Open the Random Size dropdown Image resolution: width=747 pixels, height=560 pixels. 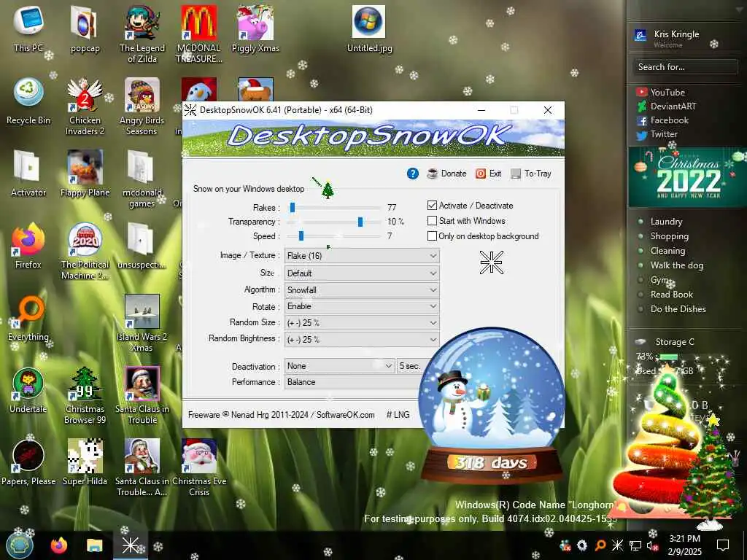click(362, 323)
